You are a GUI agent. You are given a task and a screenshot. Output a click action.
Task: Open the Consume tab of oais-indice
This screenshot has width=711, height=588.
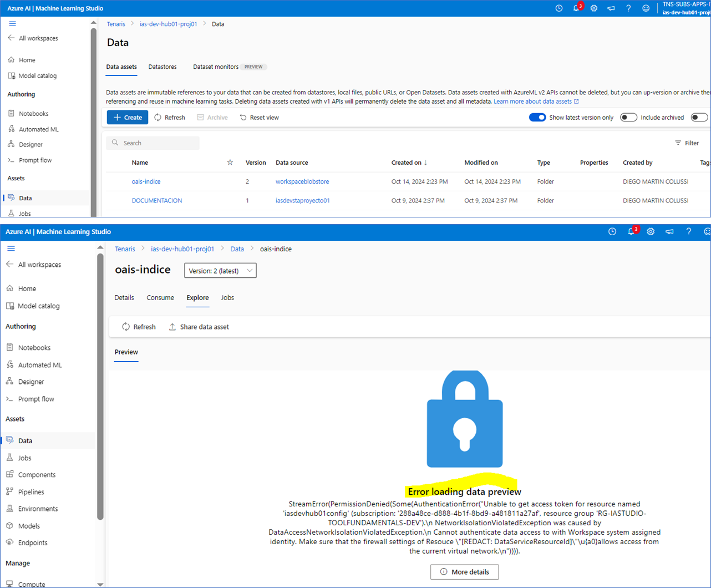(160, 298)
